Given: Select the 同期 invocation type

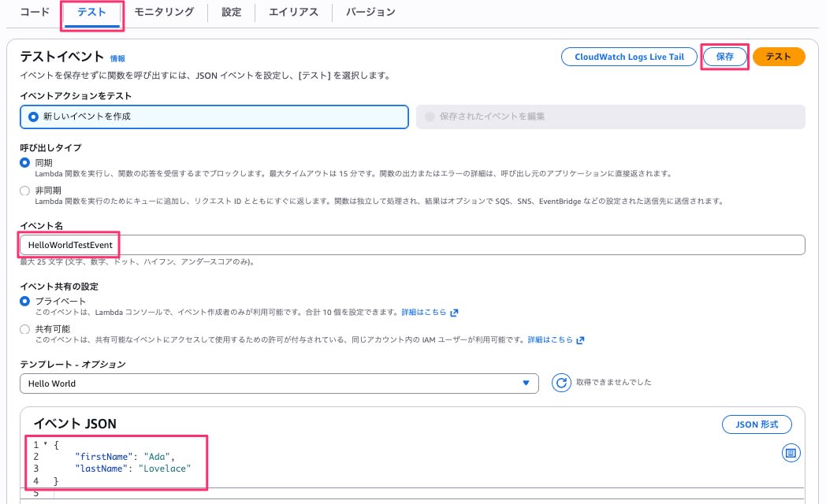Looking at the screenshot, I should pyautogui.click(x=24, y=164).
